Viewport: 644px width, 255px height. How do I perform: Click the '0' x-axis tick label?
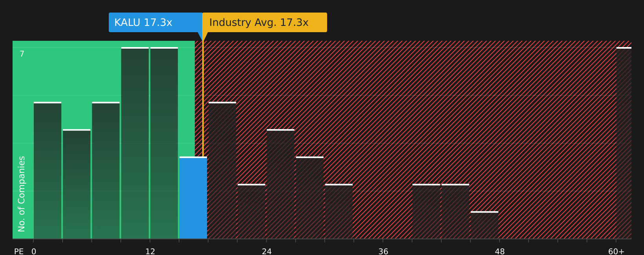click(x=34, y=251)
